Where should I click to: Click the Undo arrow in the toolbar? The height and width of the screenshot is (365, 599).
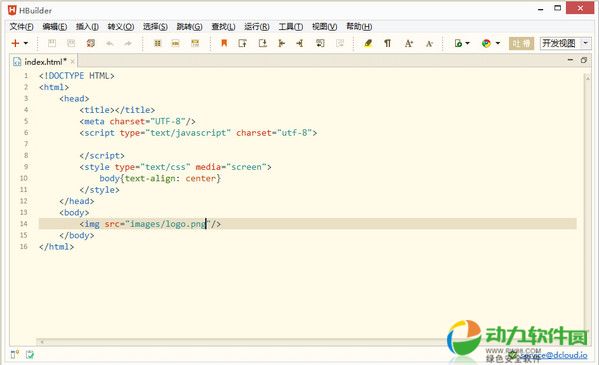110,44
